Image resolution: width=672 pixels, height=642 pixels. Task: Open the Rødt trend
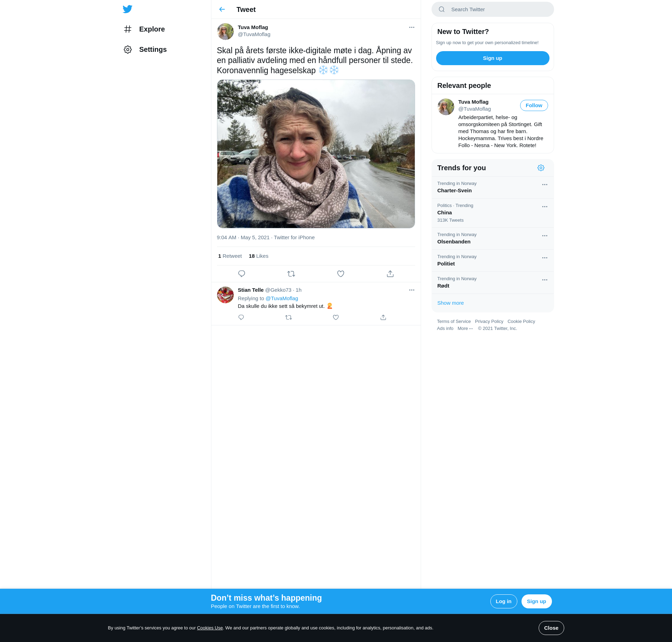(492, 283)
